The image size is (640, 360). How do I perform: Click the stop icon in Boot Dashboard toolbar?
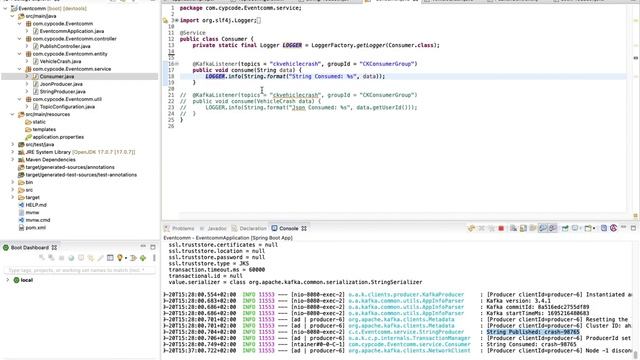pyautogui.click(x=61, y=258)
